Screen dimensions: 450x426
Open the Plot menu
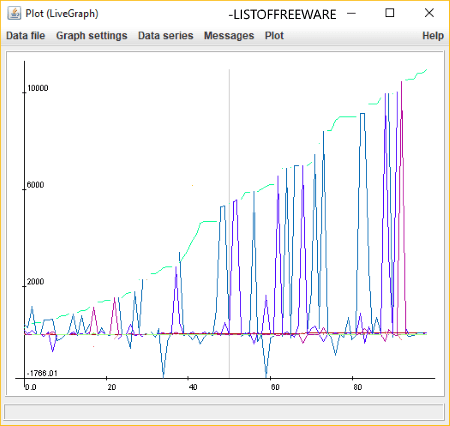(274, 36)
